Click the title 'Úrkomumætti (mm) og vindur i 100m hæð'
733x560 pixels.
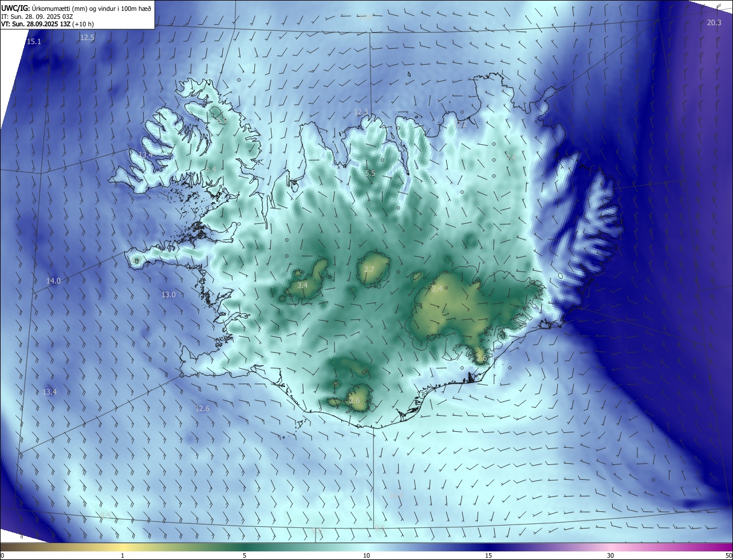[92, 7]
